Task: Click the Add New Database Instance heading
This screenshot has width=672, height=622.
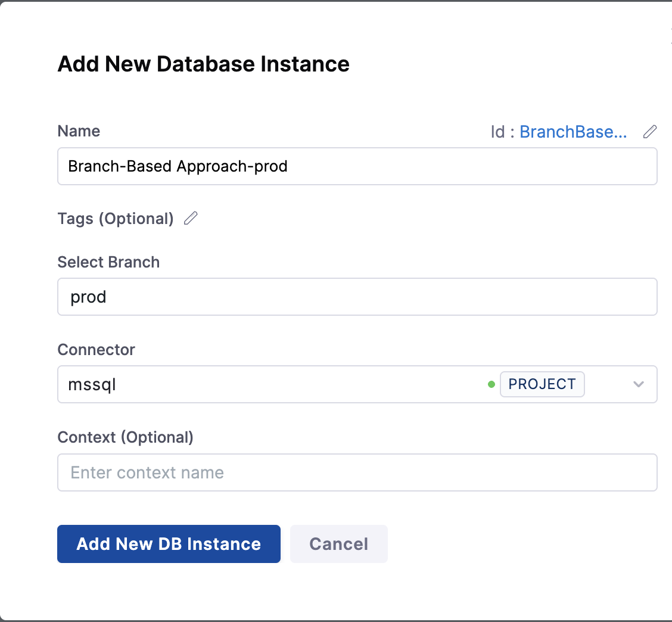Action: (x=203, y=64)
